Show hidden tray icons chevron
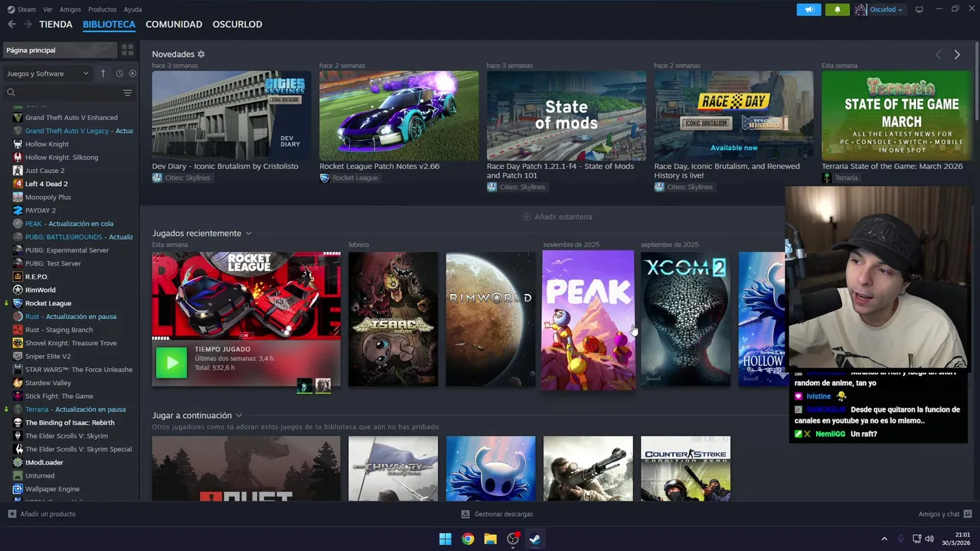 884,539
